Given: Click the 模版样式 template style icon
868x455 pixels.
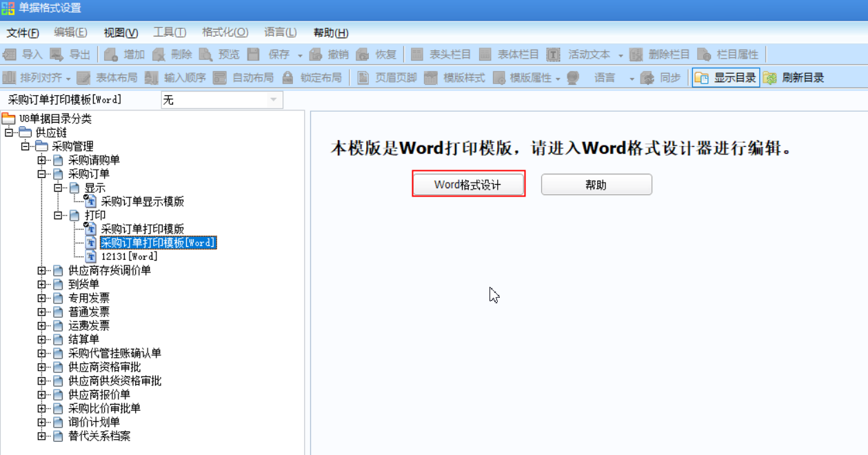Looking at the screenshot, I should (x=431, y=78).
